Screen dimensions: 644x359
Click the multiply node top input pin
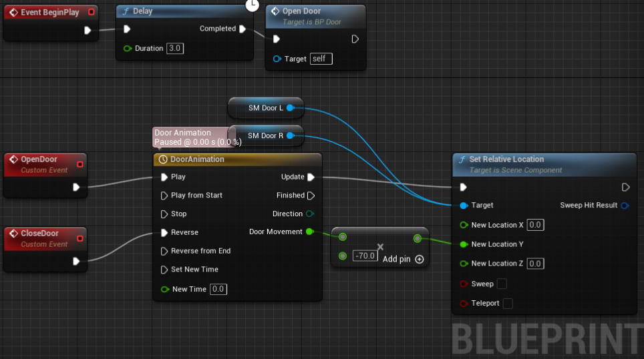click(x=343, y=237)
